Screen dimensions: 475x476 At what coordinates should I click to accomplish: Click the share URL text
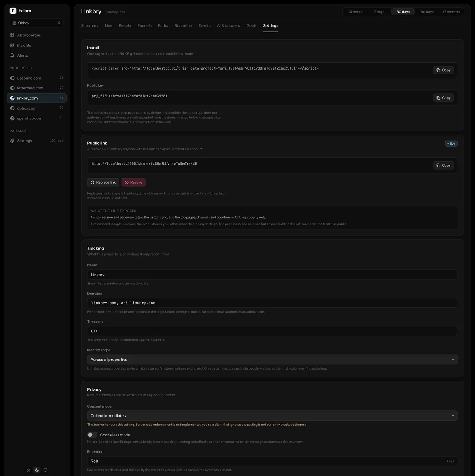click(x=144, y=163)
